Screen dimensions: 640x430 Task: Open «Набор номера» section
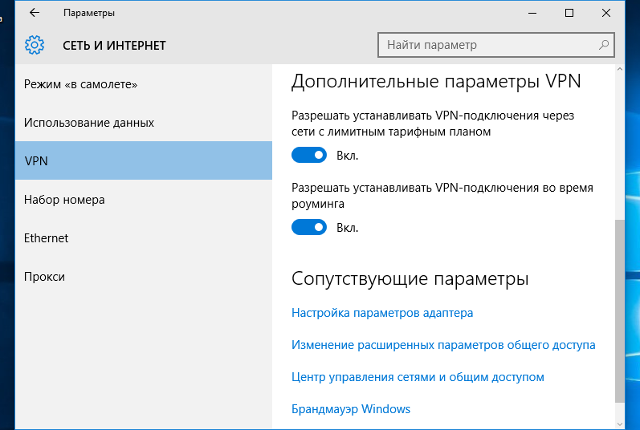click(x=64, y=199)
